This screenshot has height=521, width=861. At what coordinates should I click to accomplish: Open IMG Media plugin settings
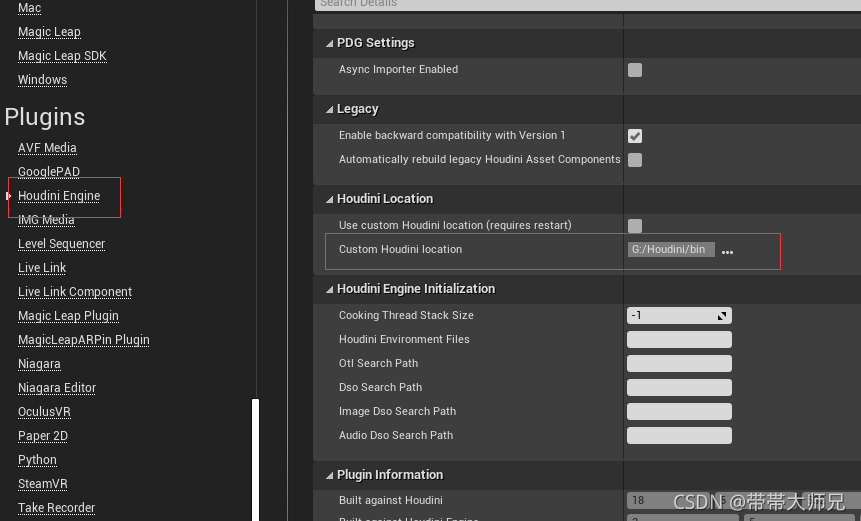[46, 220]
